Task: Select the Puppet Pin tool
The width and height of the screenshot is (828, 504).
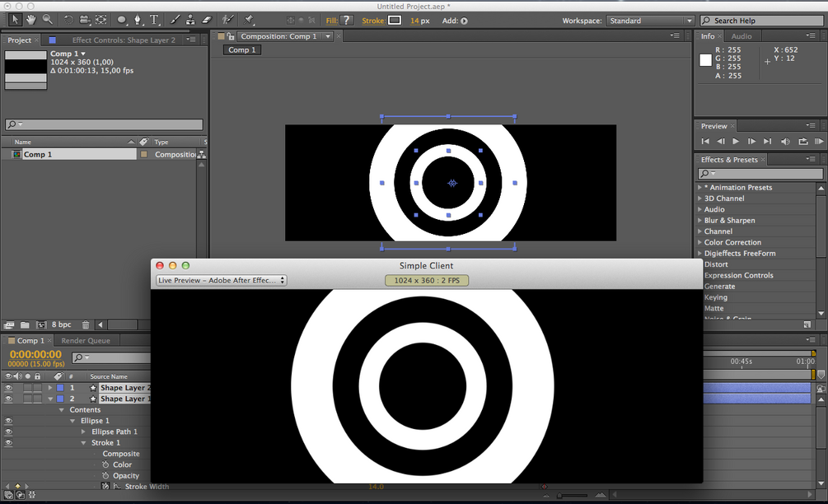Action: pyautogui.click(x=249, y=20)
